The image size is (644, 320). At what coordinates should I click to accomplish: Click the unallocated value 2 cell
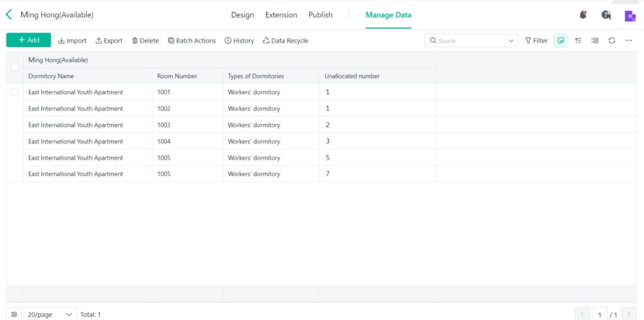pyautogui.click(x=378, y=125)
